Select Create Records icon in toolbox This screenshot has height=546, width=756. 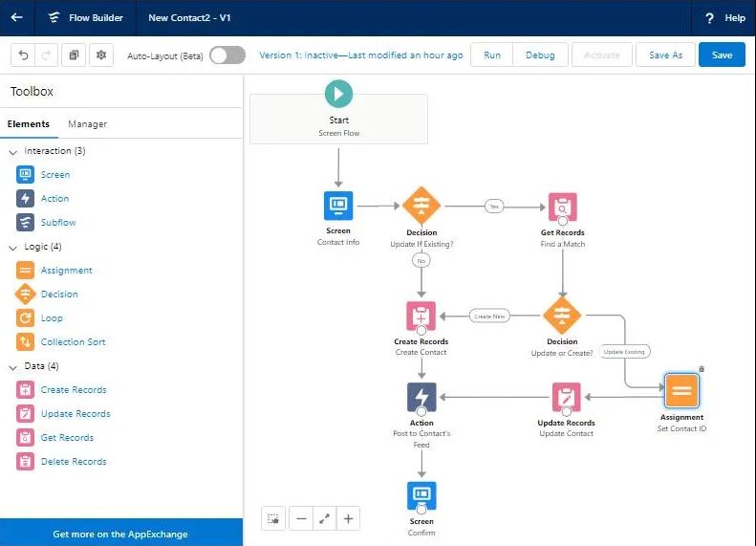25,390
